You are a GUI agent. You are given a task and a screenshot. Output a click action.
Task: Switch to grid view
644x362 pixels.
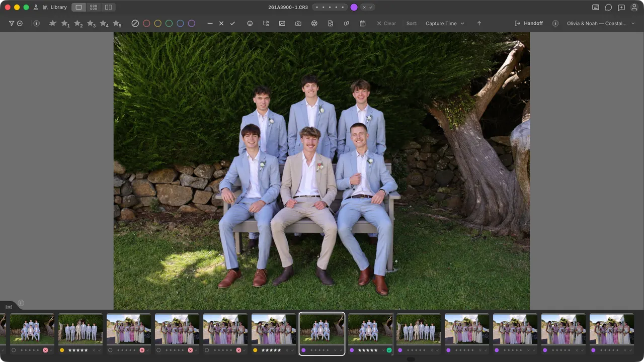coord(94,8)
